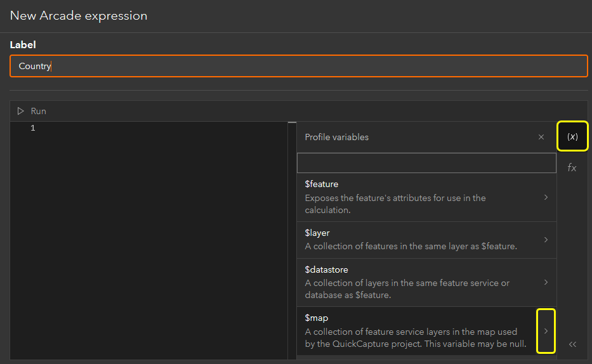Viewport: 592px width, 364px height.
Task: Click the Label text field containing Country
Action: (298, 66)
